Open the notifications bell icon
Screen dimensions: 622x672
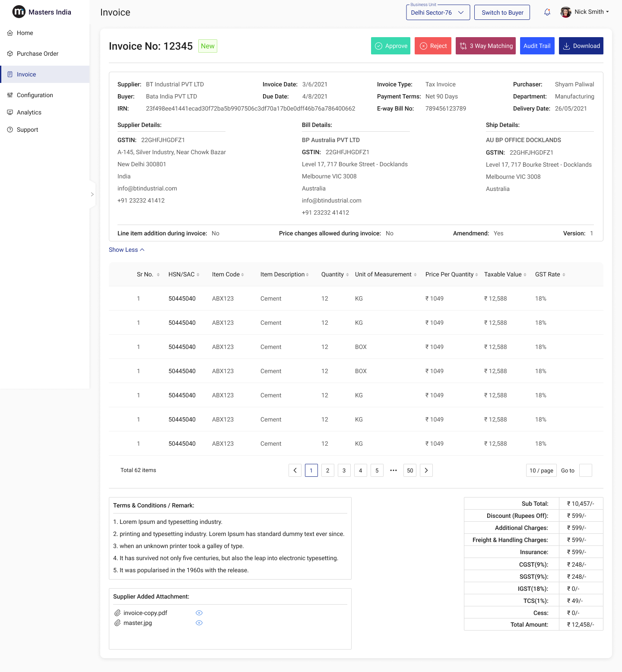pyautogui.click(x=547, y=12)
